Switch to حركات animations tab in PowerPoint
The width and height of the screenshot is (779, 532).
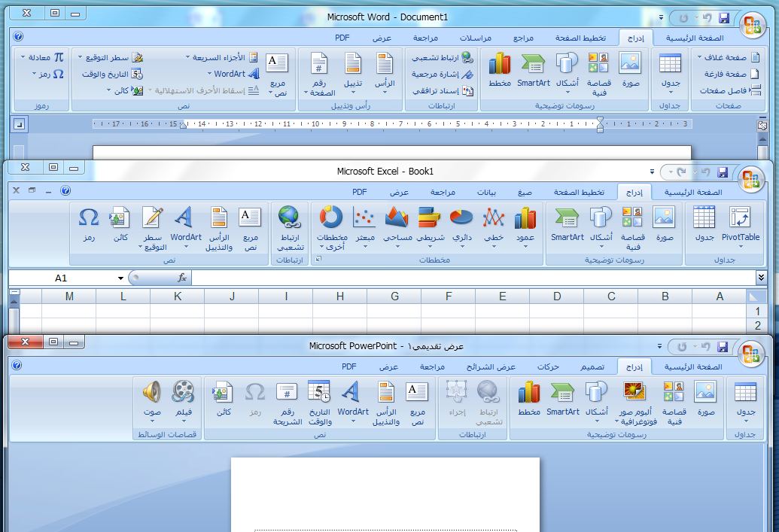[x=548, y=366]
